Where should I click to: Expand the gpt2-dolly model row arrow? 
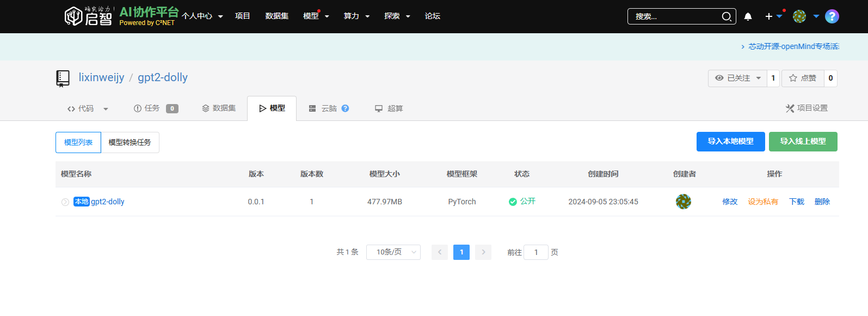(x=65, y=202)
